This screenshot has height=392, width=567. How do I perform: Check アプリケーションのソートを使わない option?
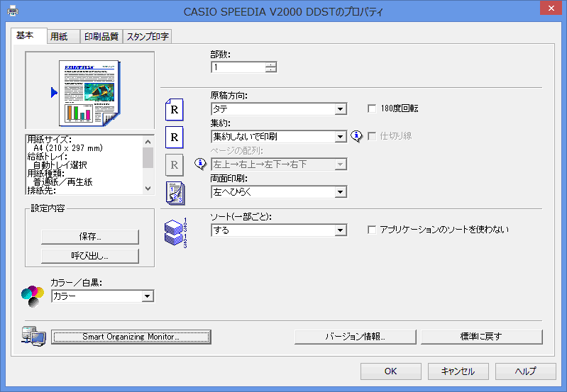pyautogui.click(x=372, y=230)
